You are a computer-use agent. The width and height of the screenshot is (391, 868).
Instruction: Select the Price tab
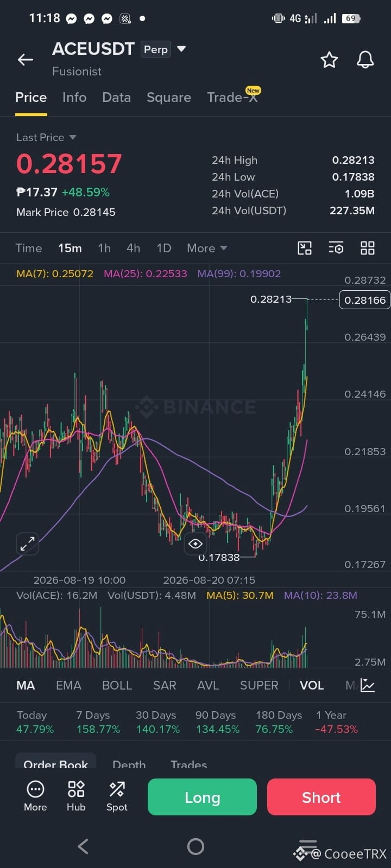(31, 97)
